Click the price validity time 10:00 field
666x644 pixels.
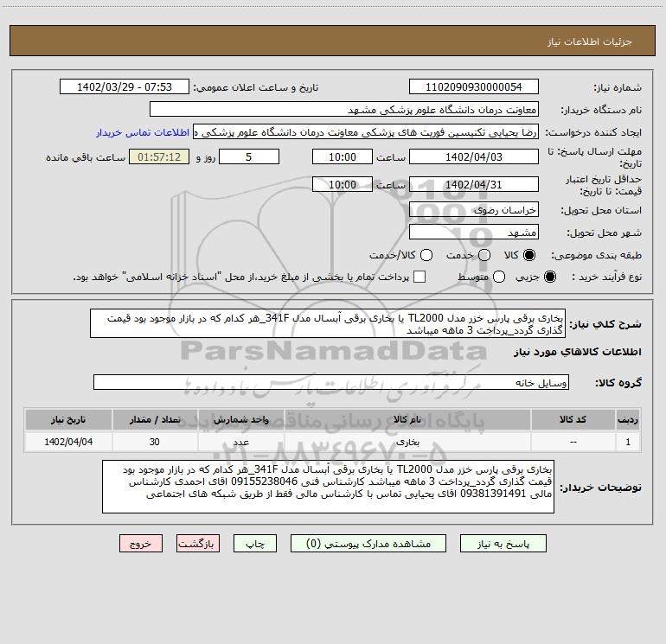(x=343, y=185)
